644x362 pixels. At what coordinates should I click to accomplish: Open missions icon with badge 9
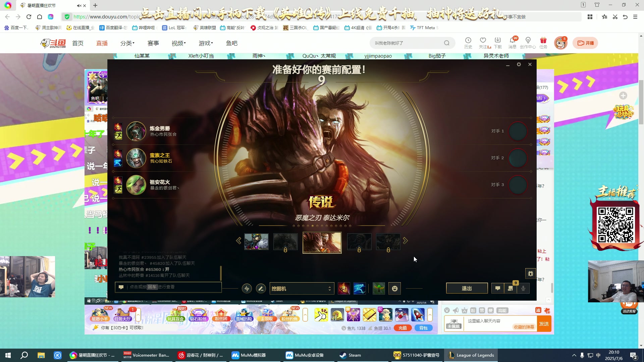click(x=511, y=288)
